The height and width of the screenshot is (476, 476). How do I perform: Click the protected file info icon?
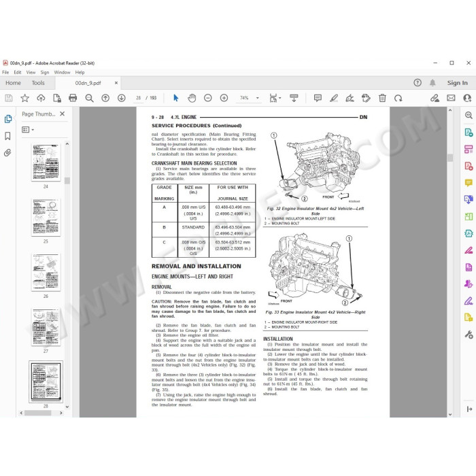click(x=57, y=98)
